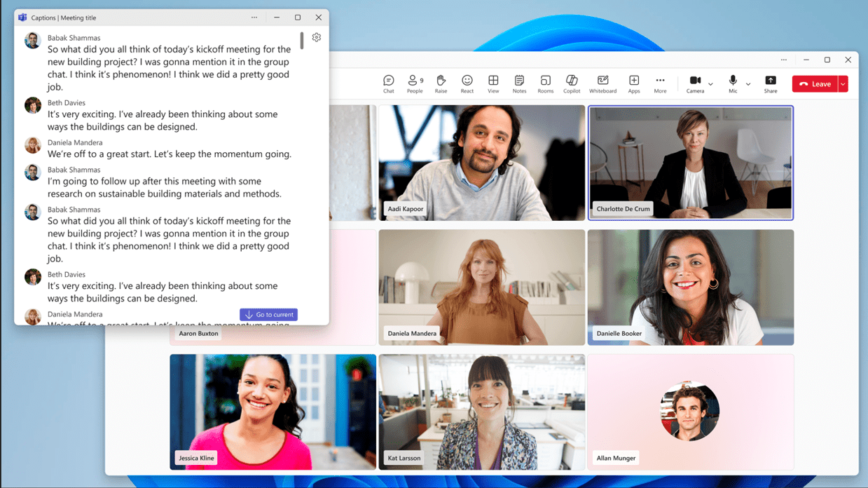Image resolution: width=868 pixels, height=488 pixels.
Task: Mute or unmute the Mic
Action: tap(733, 83)
